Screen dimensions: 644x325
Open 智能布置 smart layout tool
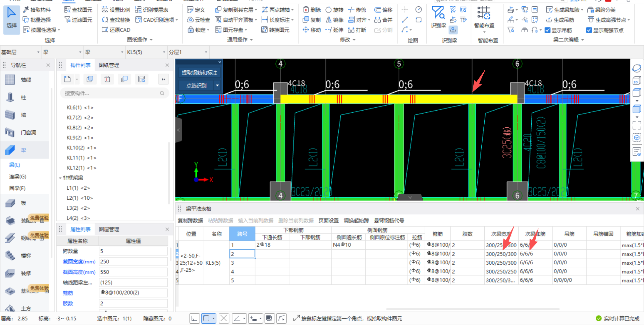[484, 18]
